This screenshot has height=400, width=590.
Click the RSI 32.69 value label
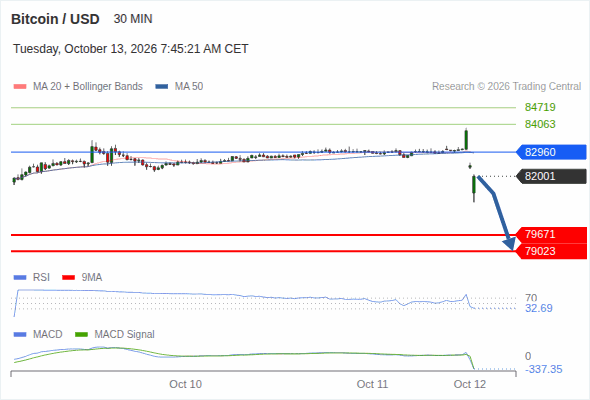coord(539,309)
